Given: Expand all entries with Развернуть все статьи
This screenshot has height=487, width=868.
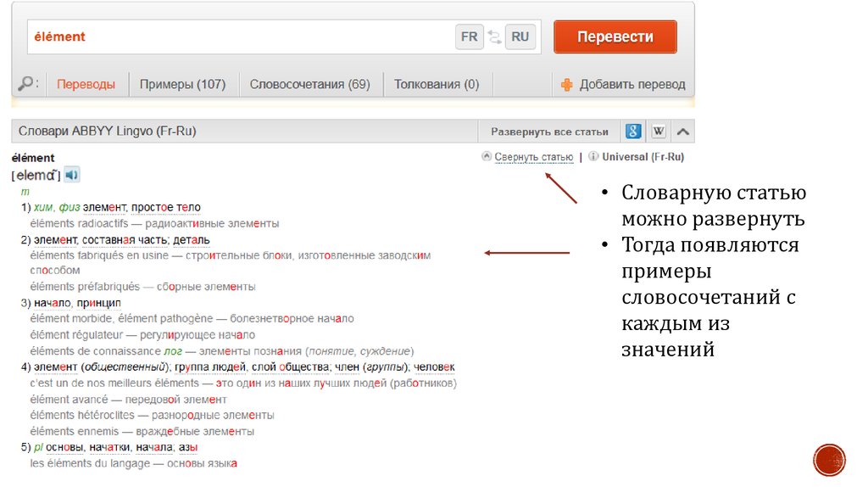Looking at the screenshot, I should point(549,132).
